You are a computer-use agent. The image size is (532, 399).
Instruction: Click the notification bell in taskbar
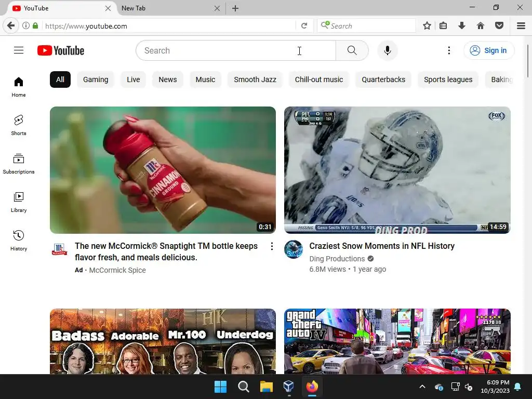pos(518,387)
